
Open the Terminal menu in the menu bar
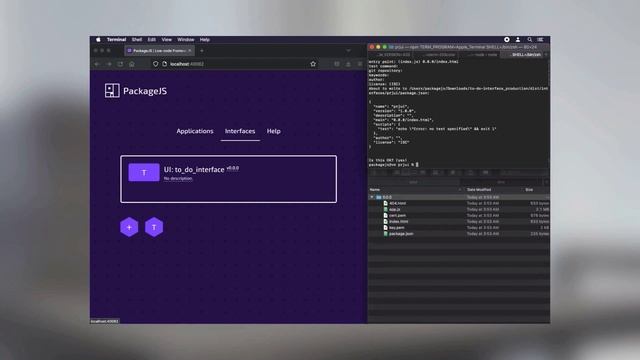[x=116, y=40]
